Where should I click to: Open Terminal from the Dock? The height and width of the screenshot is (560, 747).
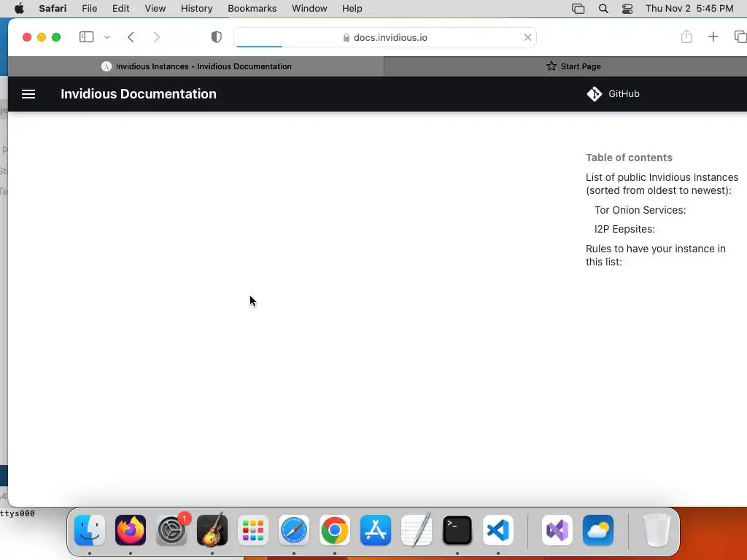(457, 530)
